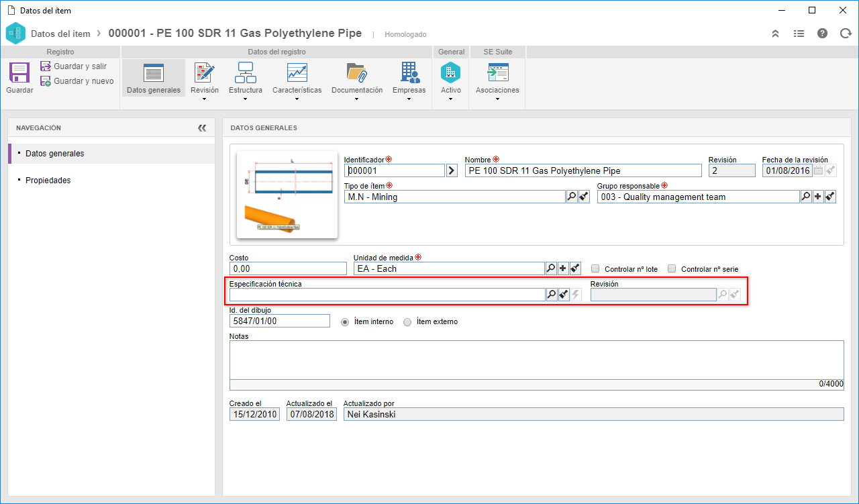Select Propiedades in navigation panel

(x=48, y=181)
